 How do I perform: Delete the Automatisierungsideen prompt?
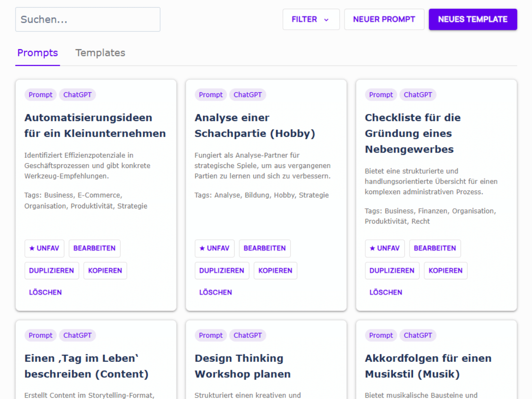(45, 292)
